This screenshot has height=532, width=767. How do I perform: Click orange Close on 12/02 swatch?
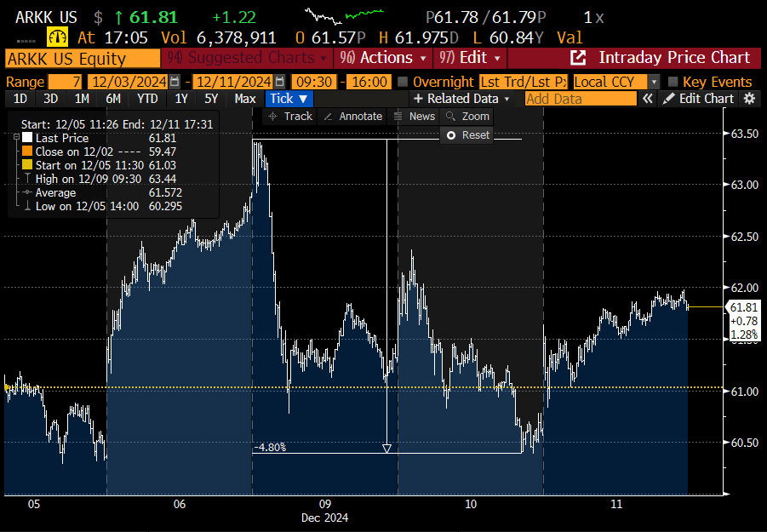27,152
